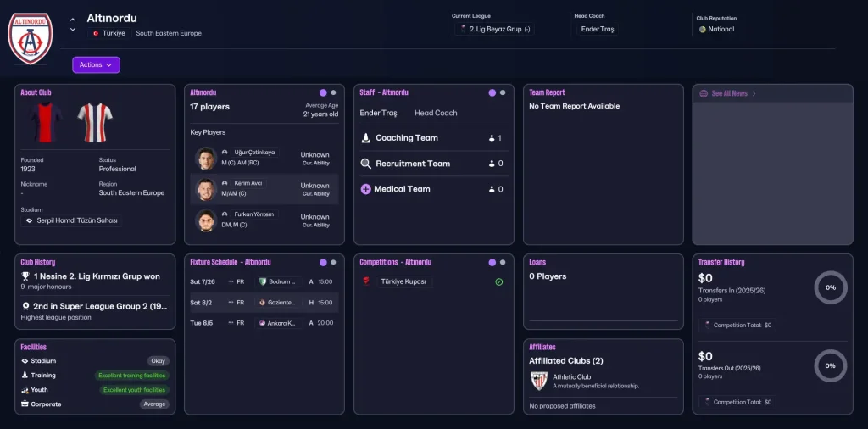
Task: Click Ender Traş in the Staff panel
Action: pos(379,113)
